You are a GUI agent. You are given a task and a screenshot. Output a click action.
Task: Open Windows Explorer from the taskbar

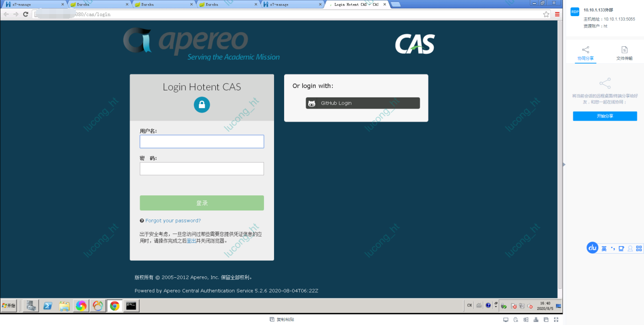pyautogui.click(x=64, y=305)
